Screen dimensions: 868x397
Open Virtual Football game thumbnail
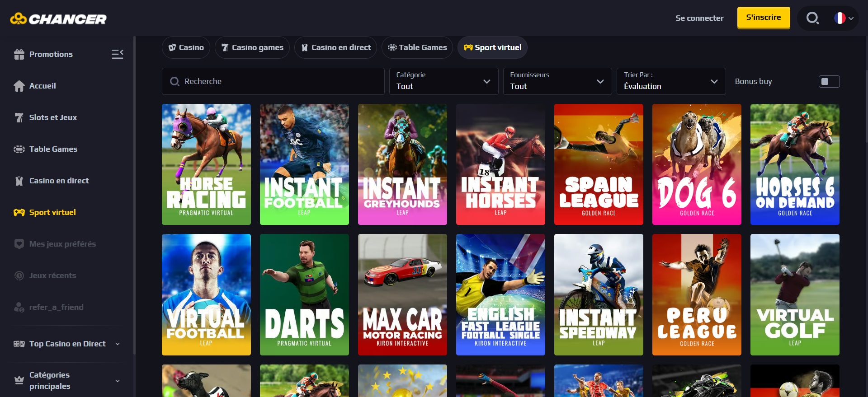click(206, 294)
